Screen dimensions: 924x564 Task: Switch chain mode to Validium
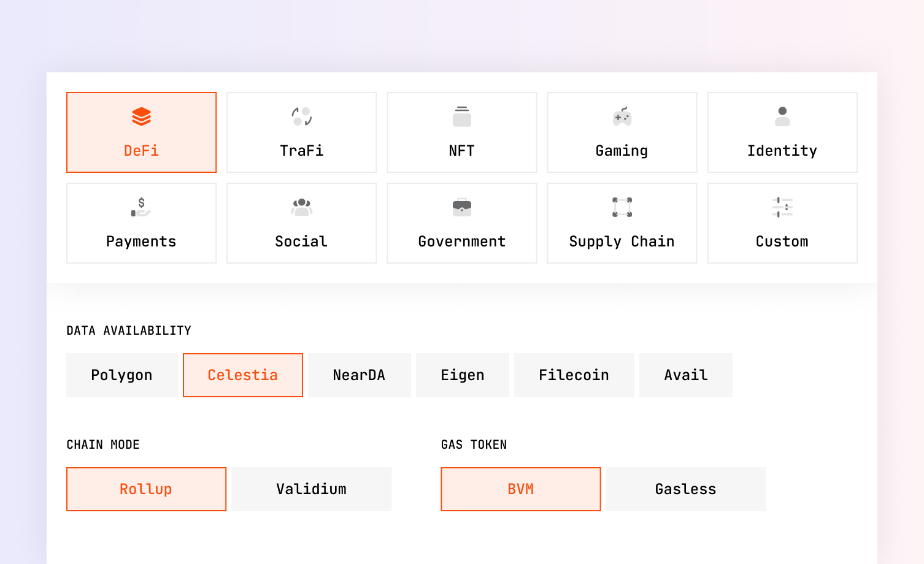click(311, 489)
